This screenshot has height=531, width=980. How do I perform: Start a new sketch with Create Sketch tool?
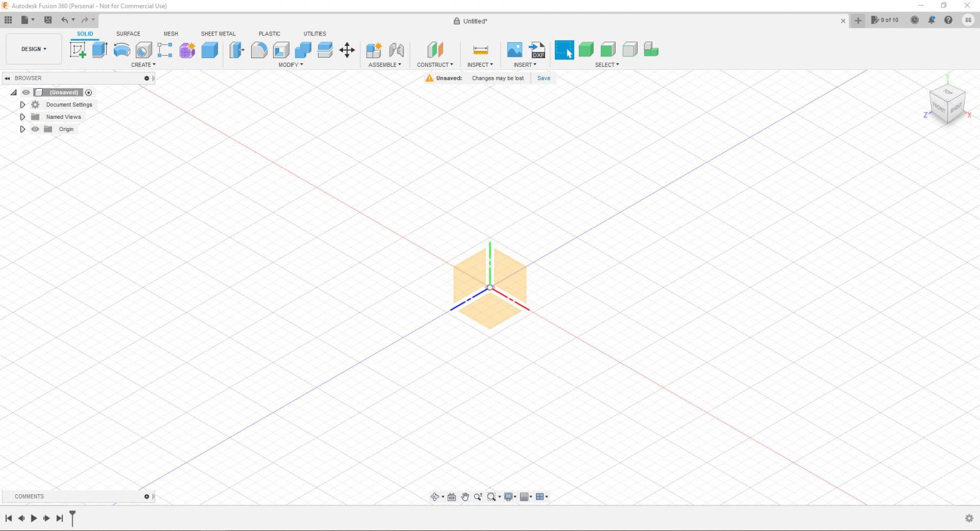78,50
